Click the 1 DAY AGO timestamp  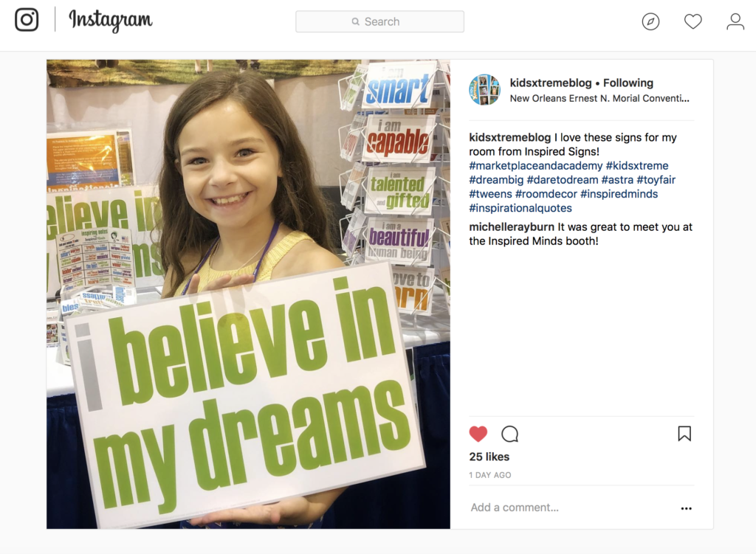click(x=490, y=475)
